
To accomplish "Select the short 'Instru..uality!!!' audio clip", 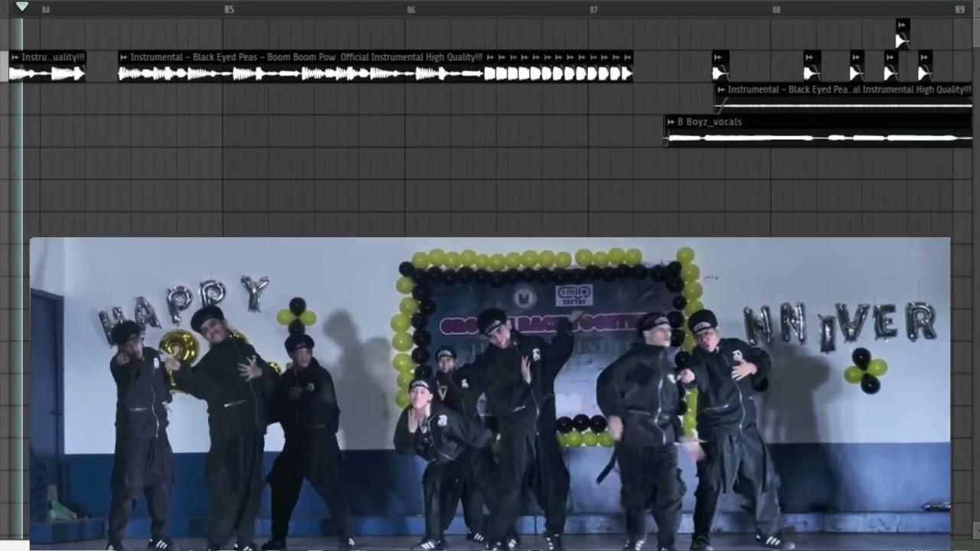I will (47, 66).
